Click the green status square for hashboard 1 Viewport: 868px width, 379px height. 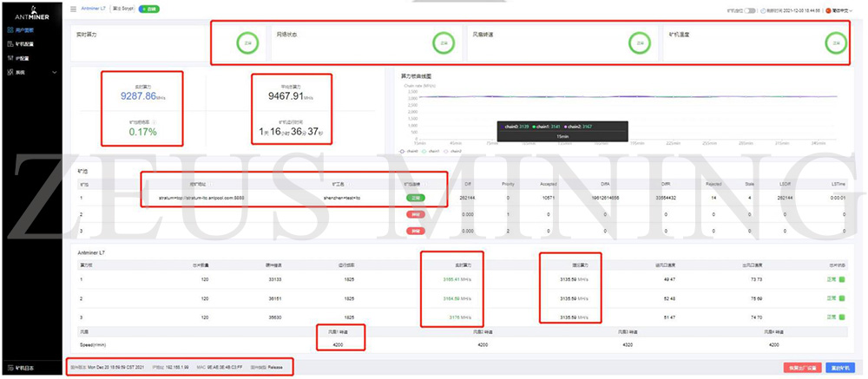coord(840,278)
